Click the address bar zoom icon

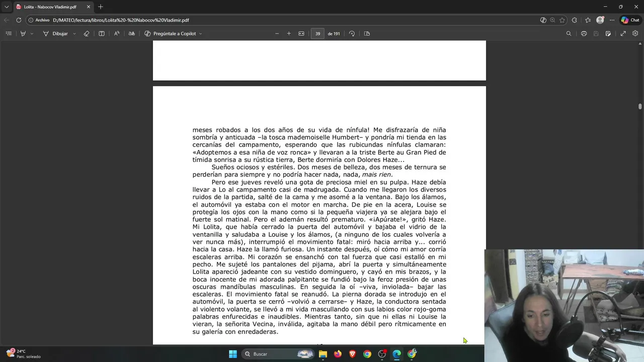(x=552, y=20)
